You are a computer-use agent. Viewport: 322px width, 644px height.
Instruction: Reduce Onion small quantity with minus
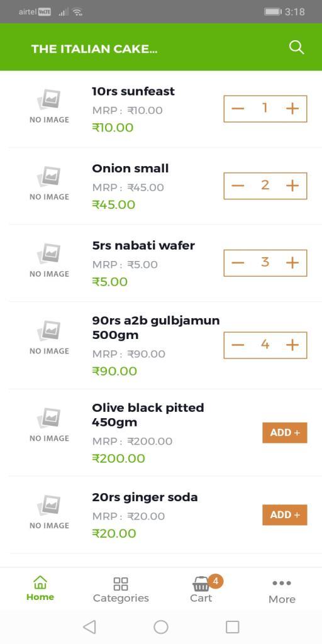pyautogui.click(x=238, y=186)
